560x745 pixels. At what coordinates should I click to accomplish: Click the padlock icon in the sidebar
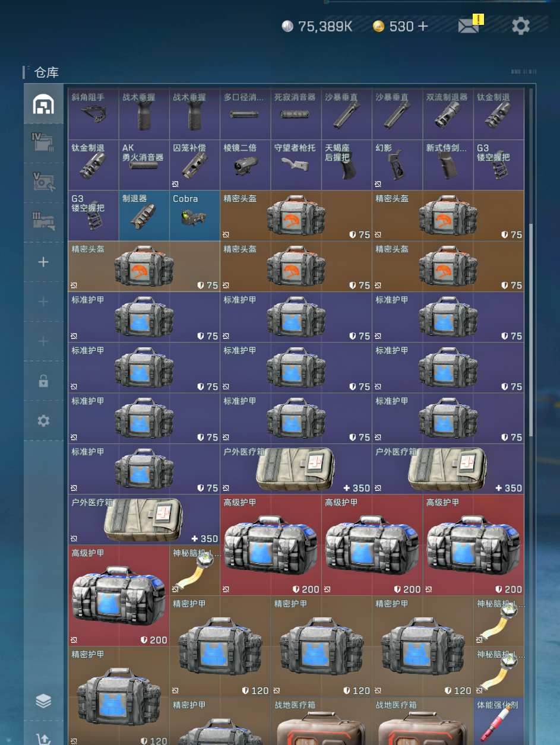point(43,381)
